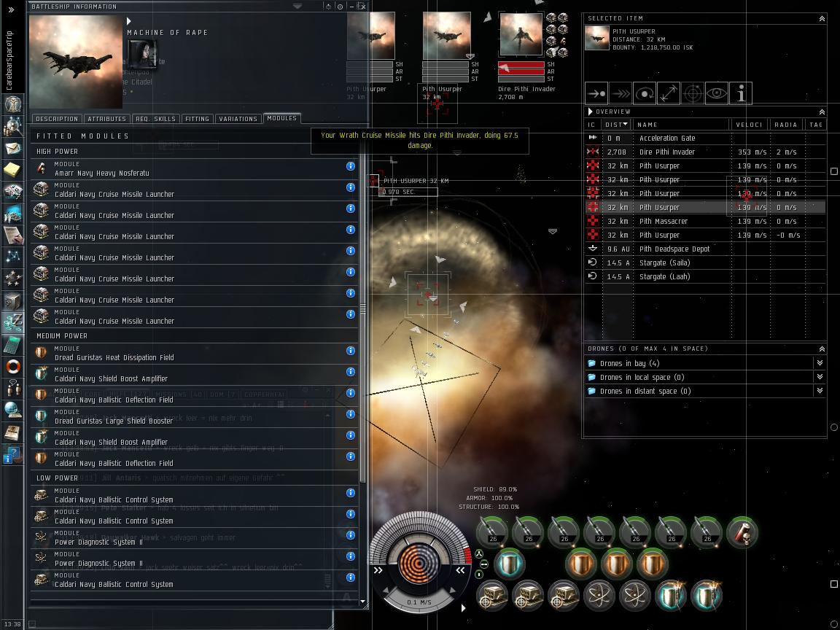Select Dire Pithi Invader row in overview
Image resolution: width=840 pixels, height=630 pixels.
706,152
